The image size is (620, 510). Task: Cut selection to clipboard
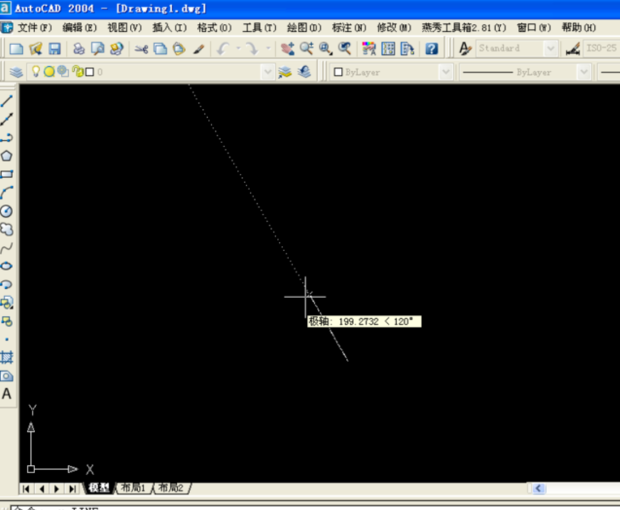point(141,49)
